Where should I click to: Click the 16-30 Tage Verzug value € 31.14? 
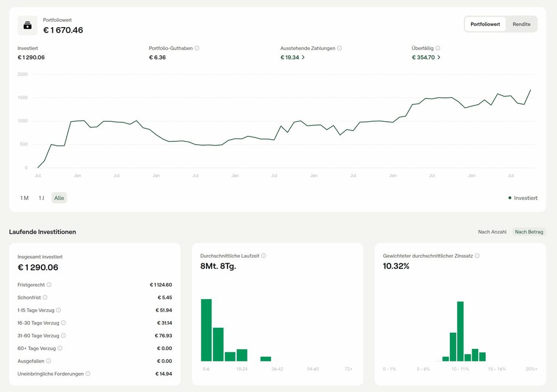coord(164,323)
